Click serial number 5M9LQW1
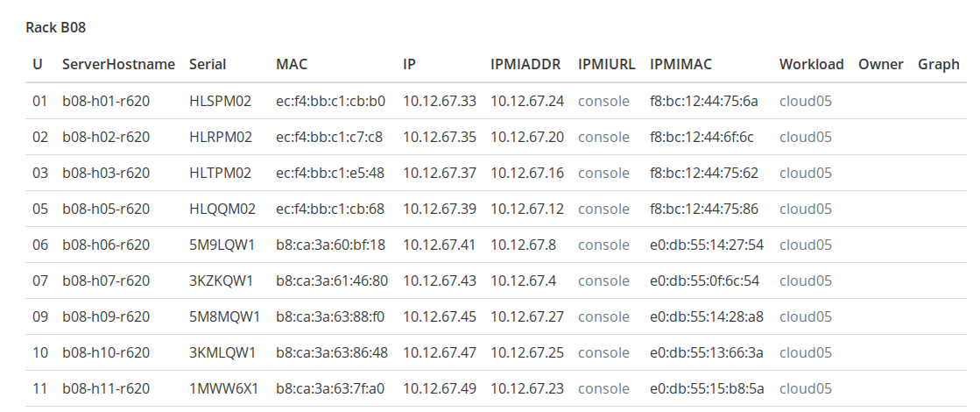This screenshot has width=980, height=412. pyautogui.click(x=222, y=245)
